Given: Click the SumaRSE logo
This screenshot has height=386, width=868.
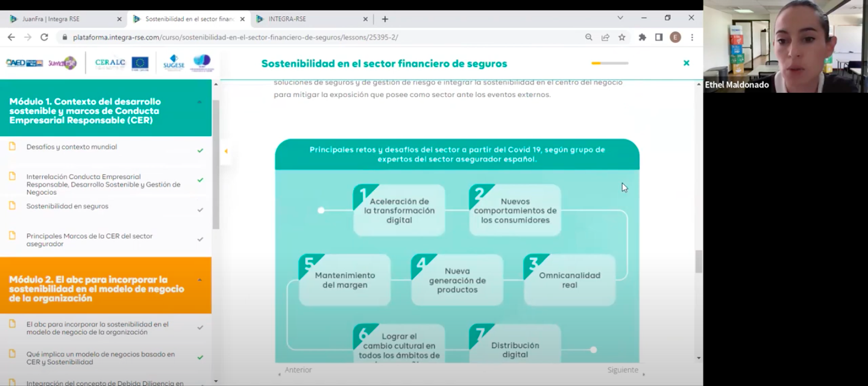Looking at the screenshot, I should click(x=62, y=63).
